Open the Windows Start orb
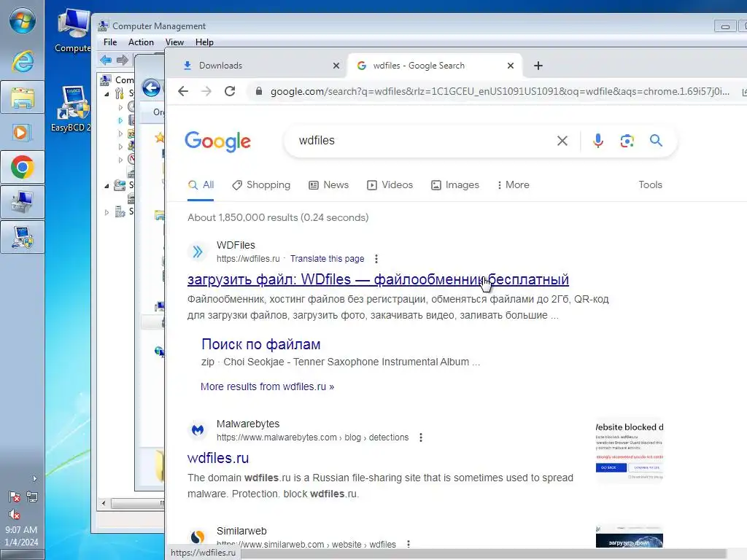Screen dimensions: 747x560 (x=22, y=20)
